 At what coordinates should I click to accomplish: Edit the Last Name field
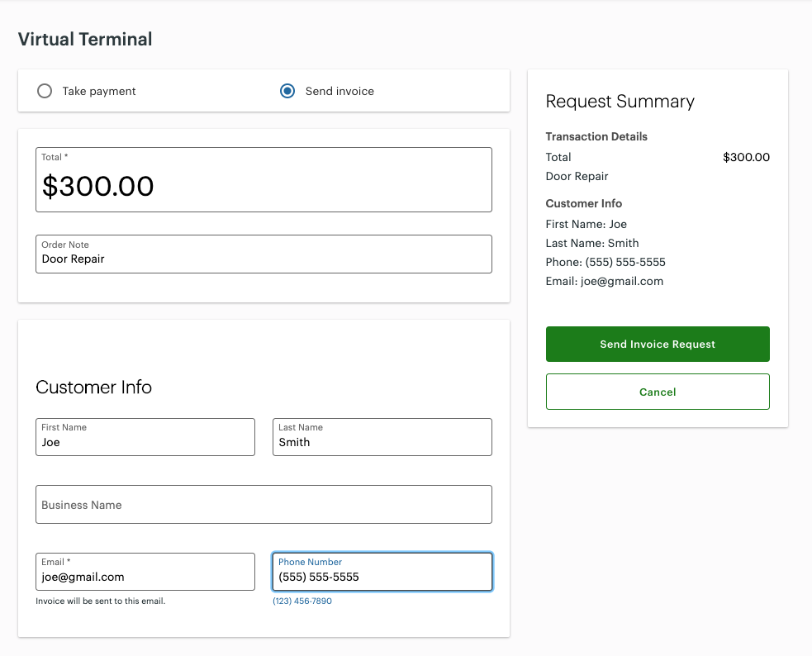coord(382,437)
